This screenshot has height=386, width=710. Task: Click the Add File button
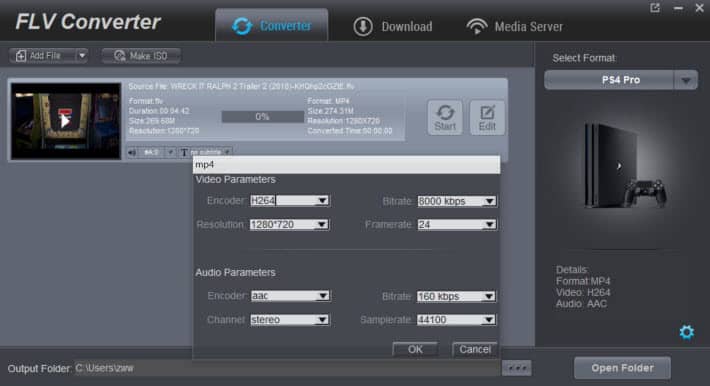pyautogui.click(x=43, y=56)
